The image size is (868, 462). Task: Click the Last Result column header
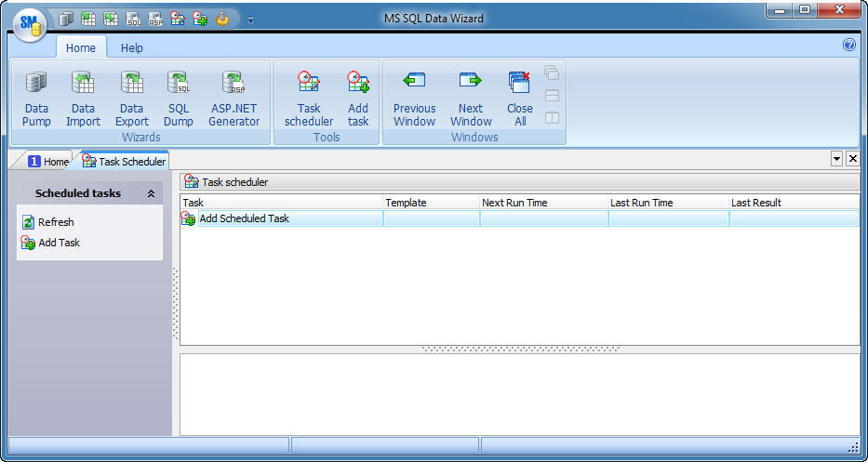795,203
